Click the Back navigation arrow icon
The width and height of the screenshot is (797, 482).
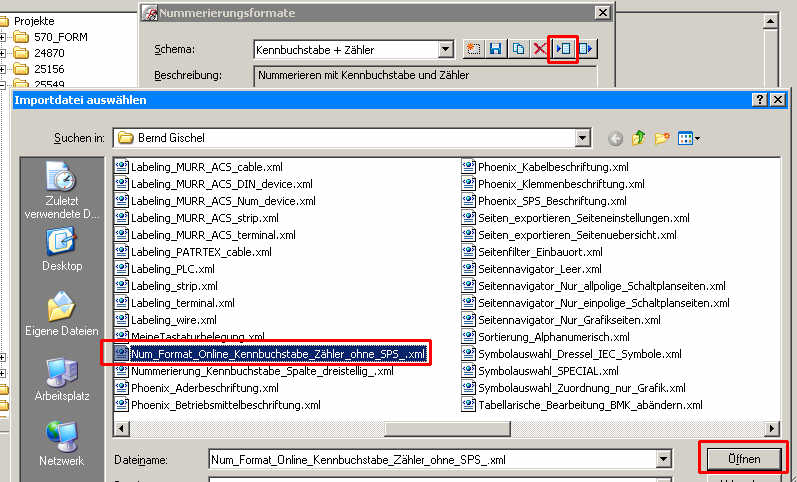616,138
